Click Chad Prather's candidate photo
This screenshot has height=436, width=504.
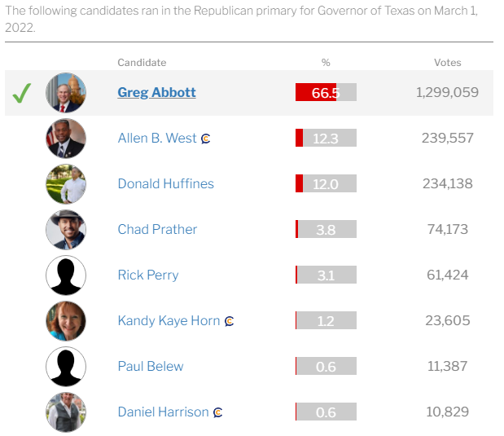tap(66, 230)
